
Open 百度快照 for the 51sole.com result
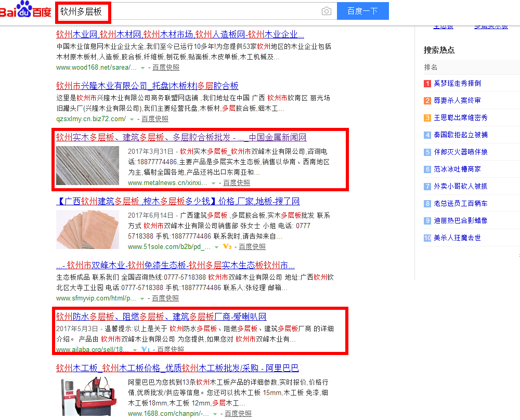click(x=252, y=246)
